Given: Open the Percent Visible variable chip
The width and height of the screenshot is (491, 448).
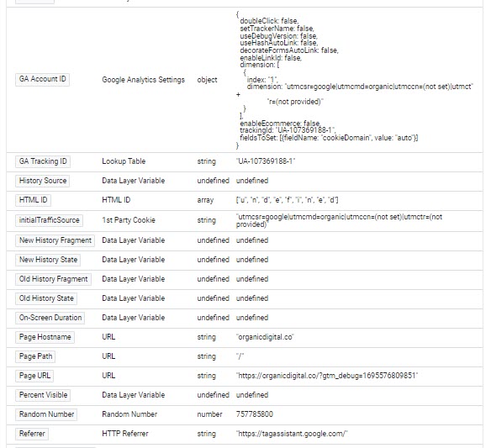Looking at the screenshot, I should pyautogui.click(x=43, y=395).
